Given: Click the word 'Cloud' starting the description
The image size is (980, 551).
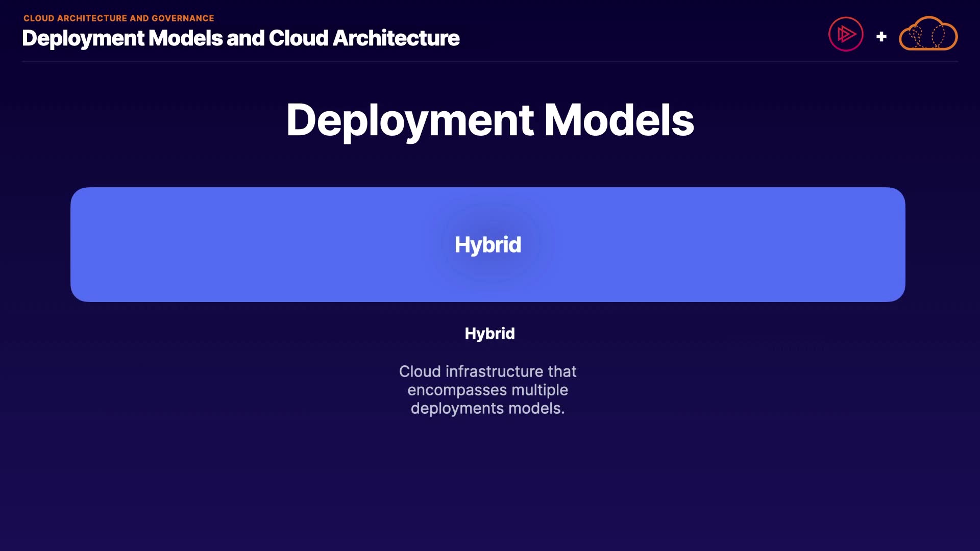Looking at the screenshot, I should click(x=420, y=371).
